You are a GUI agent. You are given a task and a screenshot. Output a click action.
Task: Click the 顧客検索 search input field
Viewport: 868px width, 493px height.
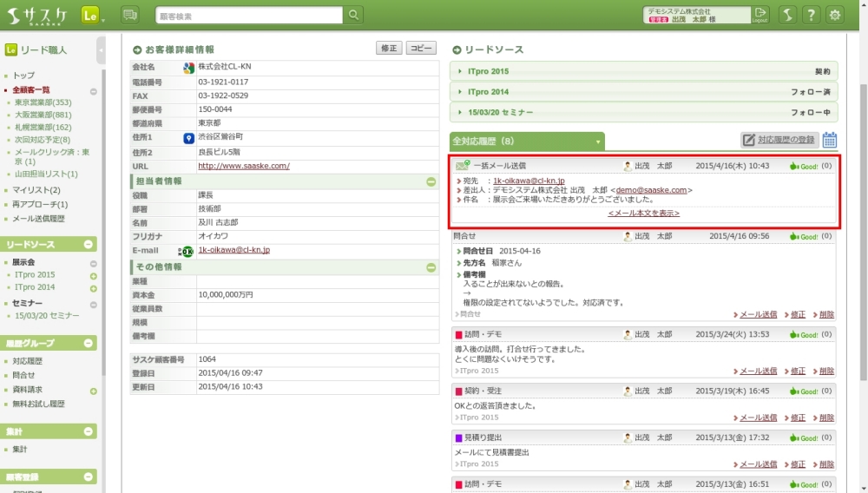click(x=249, y=15)
